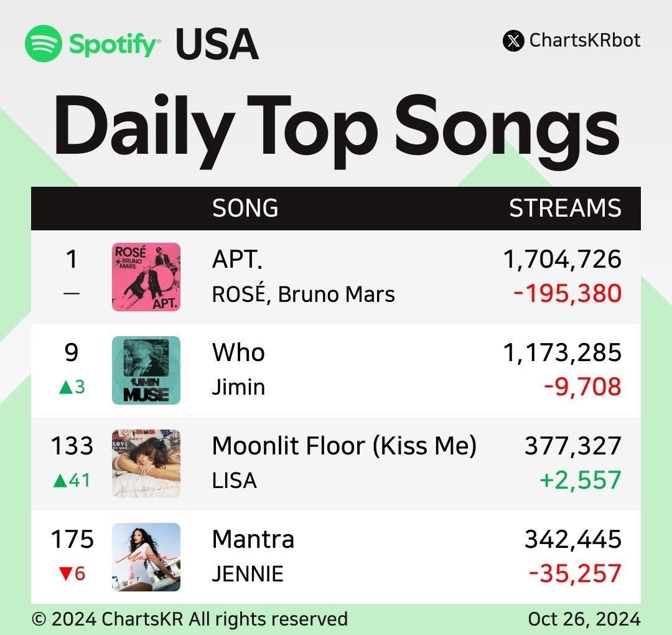
Task: Select the Who song title
Action: [x=238, y=352]
